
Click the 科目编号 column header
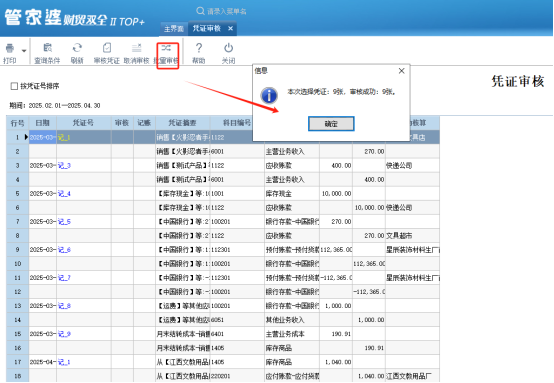(x=237, y=123)
